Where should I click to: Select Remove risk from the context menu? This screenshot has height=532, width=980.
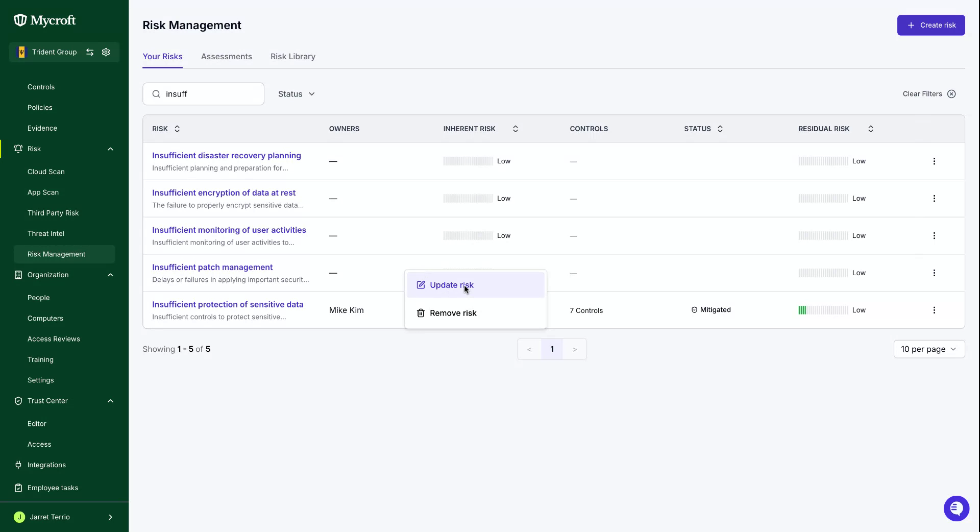[x=476, y=313]
